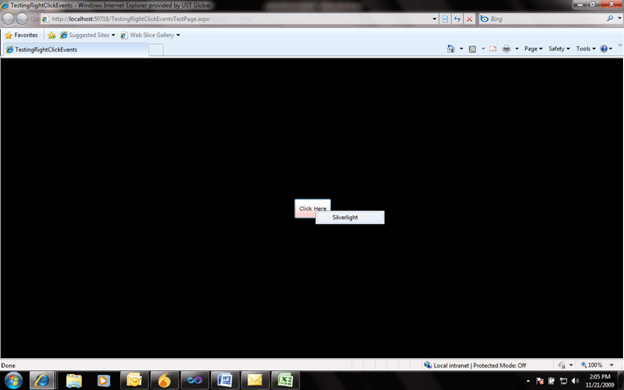
Task: Stop loading with the red X icon
Action: (469, 19)
